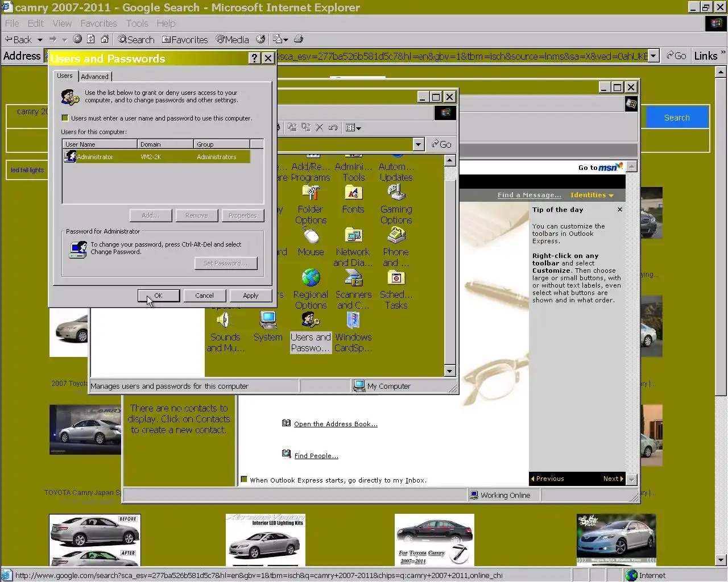Open the Edit menu in Internet Explorer
728x582 pixels.
(x=36, y=23)
